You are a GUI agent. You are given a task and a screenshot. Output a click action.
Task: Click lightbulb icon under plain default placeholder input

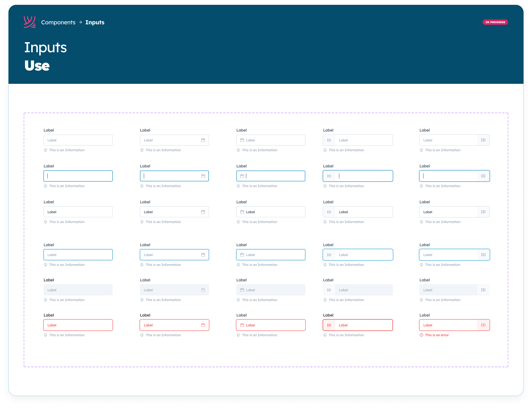[45, 150]
